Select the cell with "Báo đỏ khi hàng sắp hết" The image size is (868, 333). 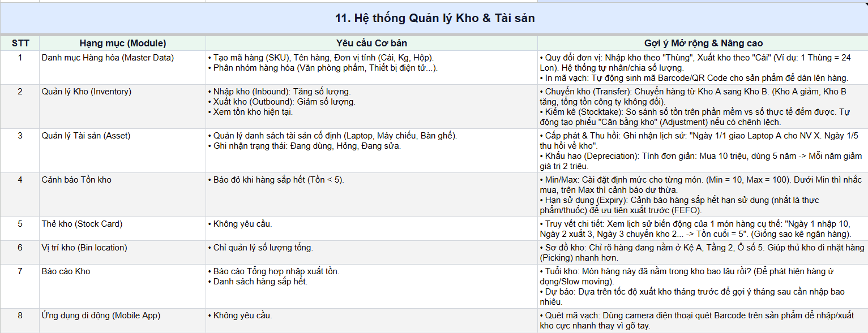(x=371, y=195)
